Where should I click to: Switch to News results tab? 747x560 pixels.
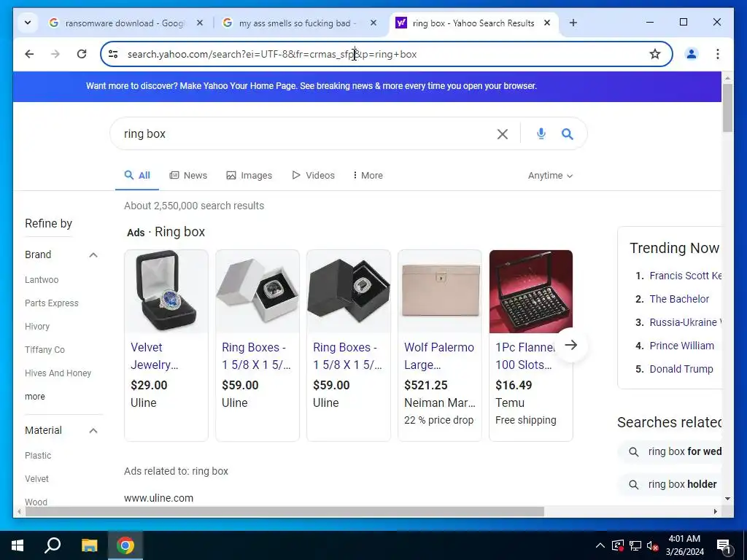pos(189,175)
